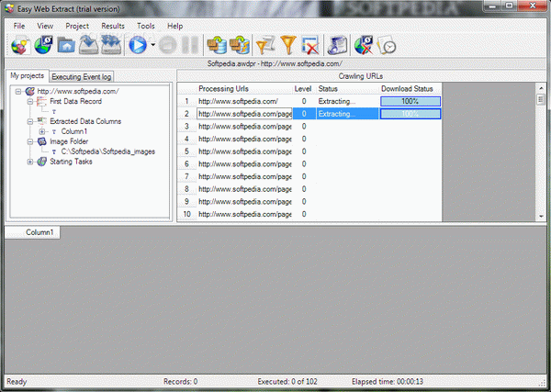
Task: Open the Tools menu
Action: coord(146,26)
